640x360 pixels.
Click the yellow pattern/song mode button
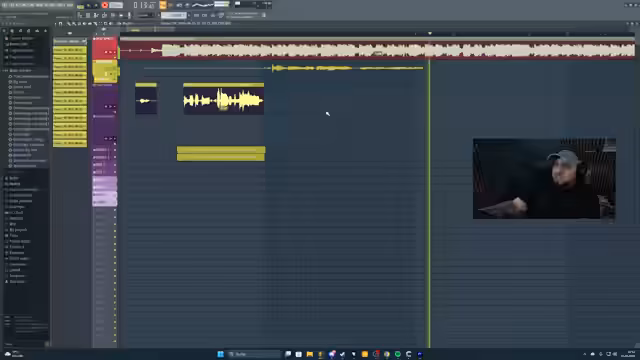80,6
